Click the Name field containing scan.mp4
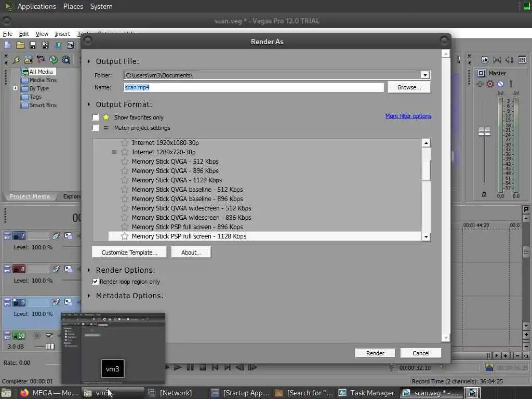Viewport: 532px width, 399px height. point(254,87)
